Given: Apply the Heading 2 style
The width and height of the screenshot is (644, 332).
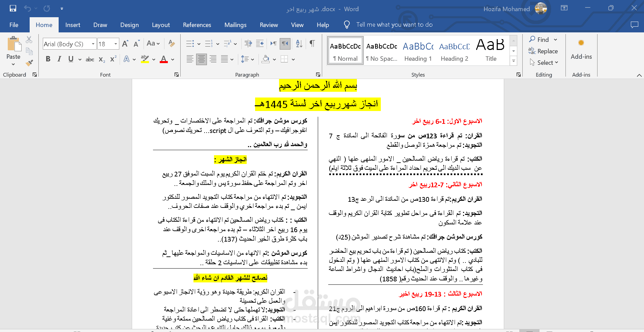Looking at the screenshot, I should (454, 50).
